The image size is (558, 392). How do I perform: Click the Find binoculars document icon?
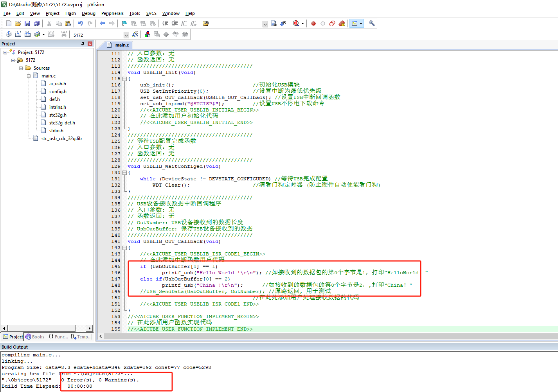[274, 23]
